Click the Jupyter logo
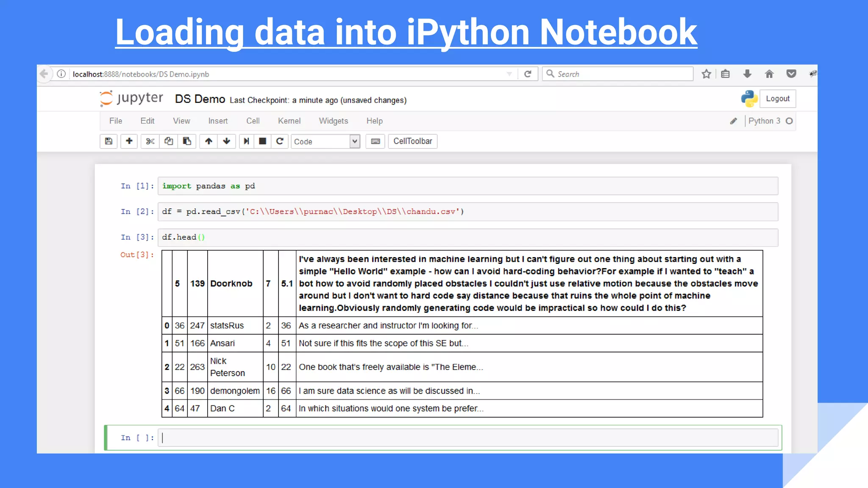Screen dimensions: 868x488 click(131, 98)
